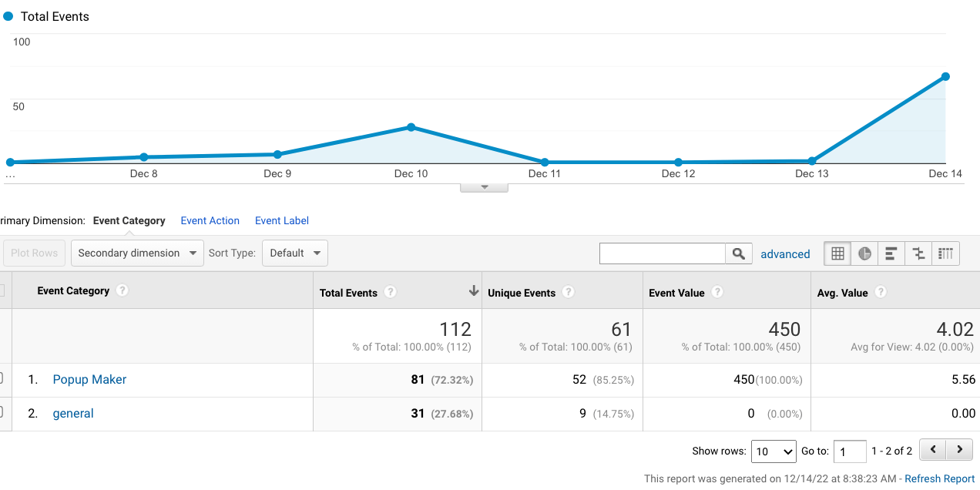
Task: Open the Secondary dimension dropdown
Action: tap(136, 253)
